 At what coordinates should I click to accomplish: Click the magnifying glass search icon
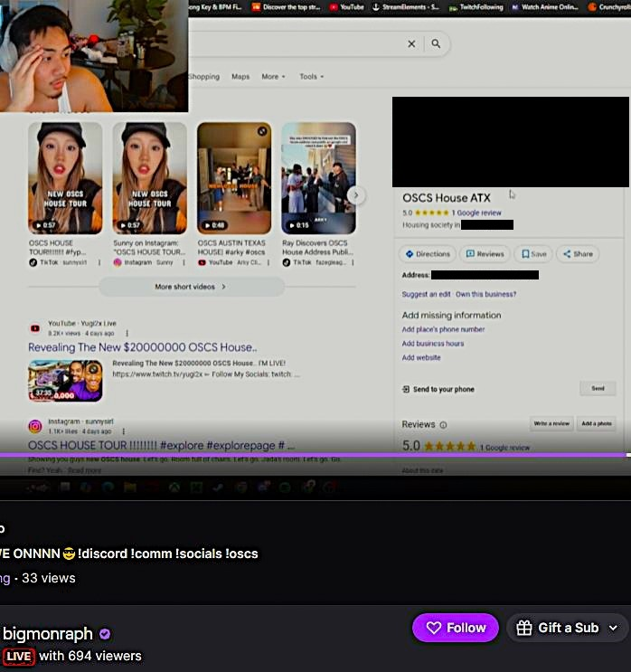[436, 43]
